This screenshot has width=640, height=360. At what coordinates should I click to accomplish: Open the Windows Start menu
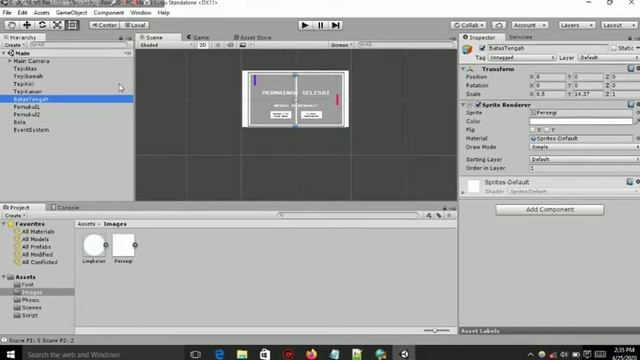click(x=10, y=354)
